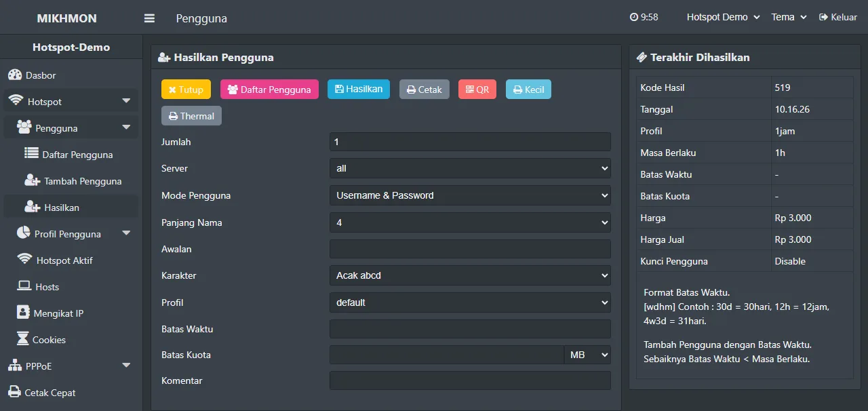The width and height of the screenshot is (868, 411).
Task: Click the Profil value 1jam
Action: click(785, 131)
